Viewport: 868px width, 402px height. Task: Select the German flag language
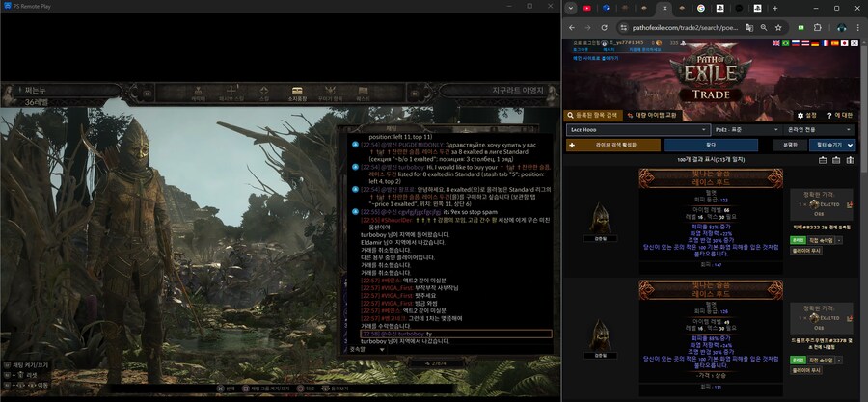815,43
